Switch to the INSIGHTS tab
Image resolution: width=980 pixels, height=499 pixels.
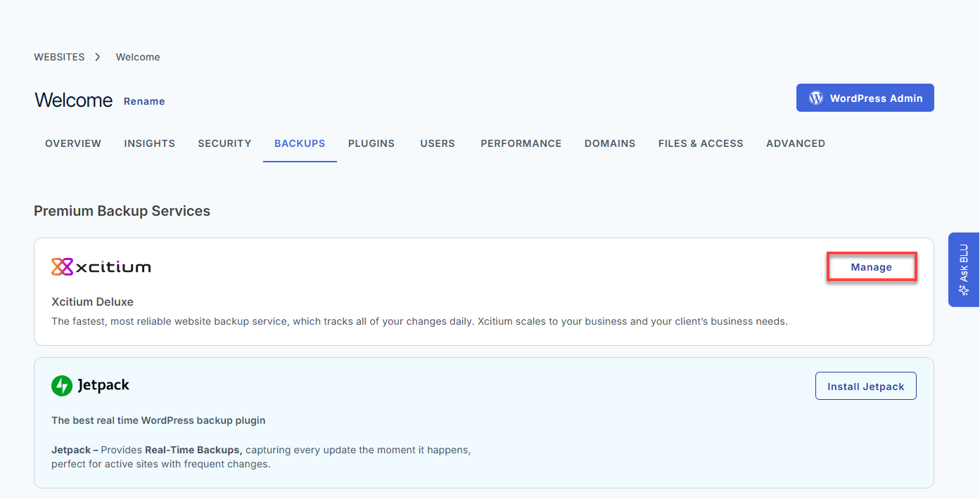150,143
